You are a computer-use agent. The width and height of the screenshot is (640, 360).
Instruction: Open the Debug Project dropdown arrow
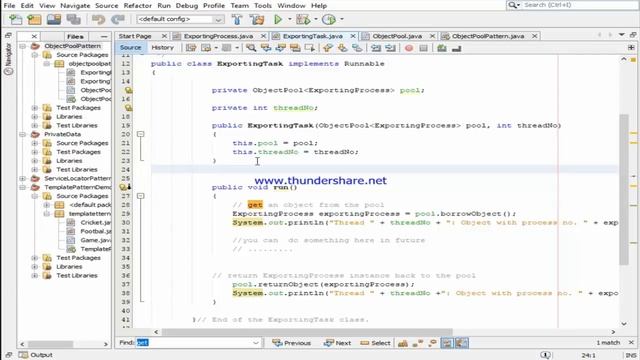[316, 19]
